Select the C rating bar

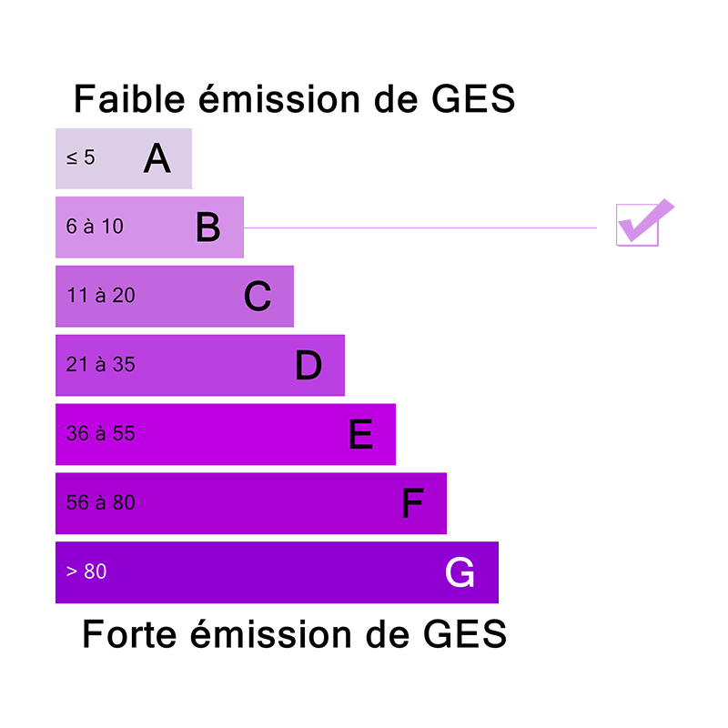[175, 297]
